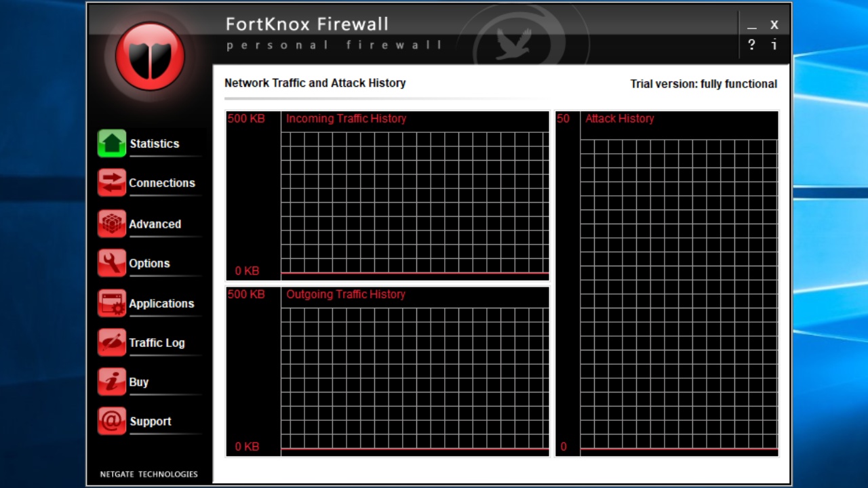The image size is (868, 488).
Task: Click the Advanced cube icon
Action: 112,224
